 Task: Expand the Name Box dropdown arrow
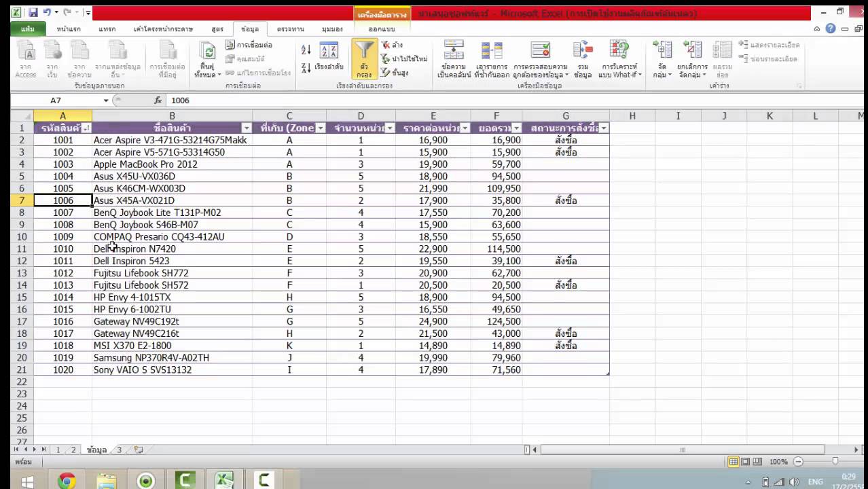point(106,101)
